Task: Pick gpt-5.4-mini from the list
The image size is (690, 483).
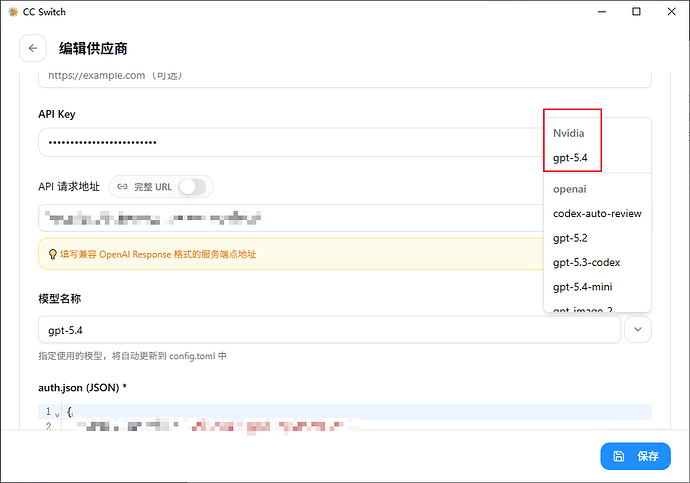Action: coord(597,287)
